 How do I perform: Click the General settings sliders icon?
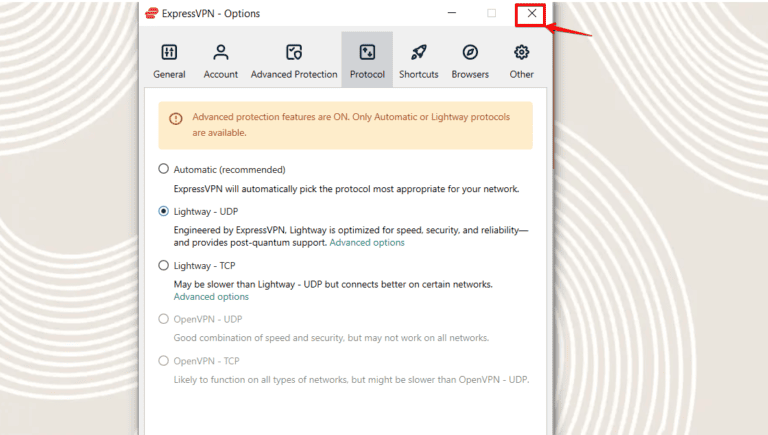169,52
